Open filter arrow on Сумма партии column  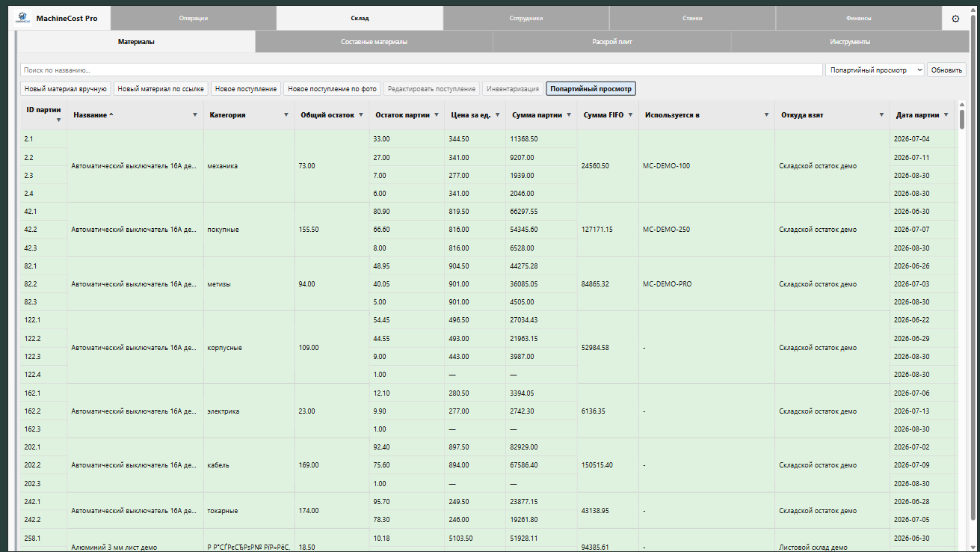[570, 115]
